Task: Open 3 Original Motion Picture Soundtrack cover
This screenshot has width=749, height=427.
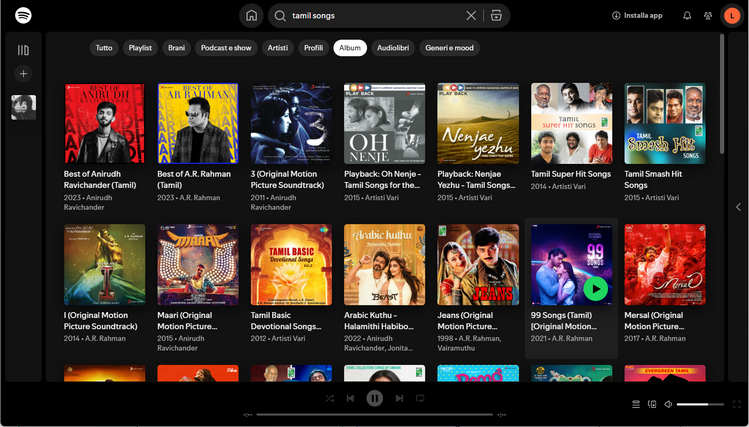Action: click(291, 124)
